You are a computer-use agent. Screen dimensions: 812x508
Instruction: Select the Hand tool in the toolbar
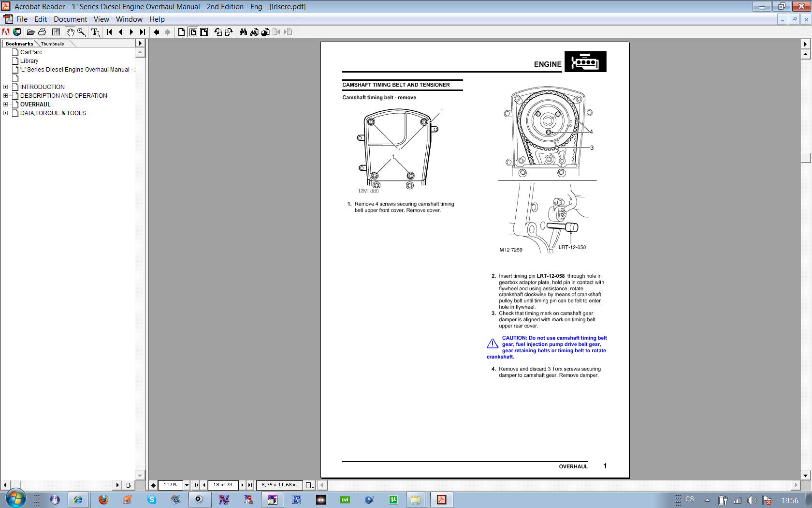point(70,32)
